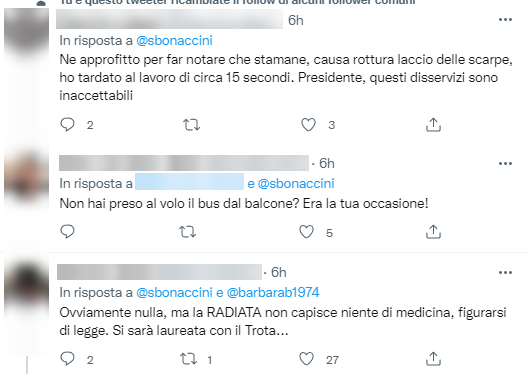Share the RADIATA tweet
The width and height of the screenshot is (528, 374).
point(433,359)
